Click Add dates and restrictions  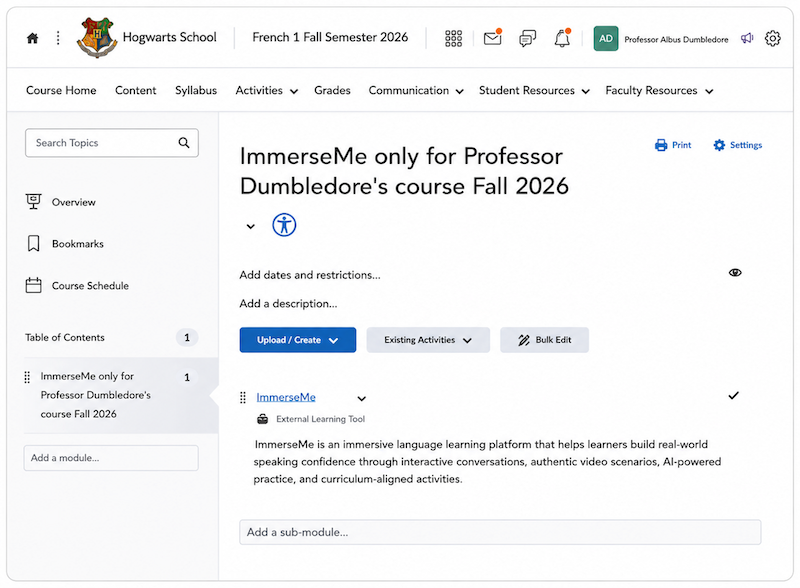coord(310,275)
